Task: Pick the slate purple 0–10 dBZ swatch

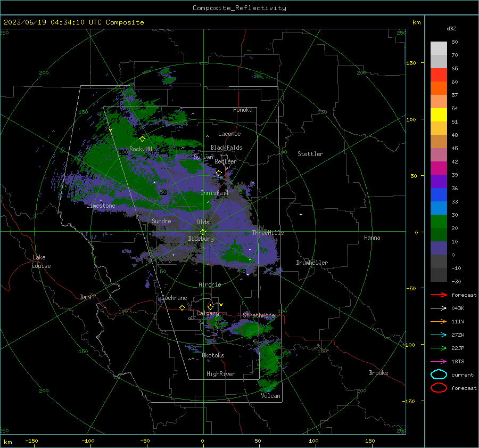Action: click(439, 248)
